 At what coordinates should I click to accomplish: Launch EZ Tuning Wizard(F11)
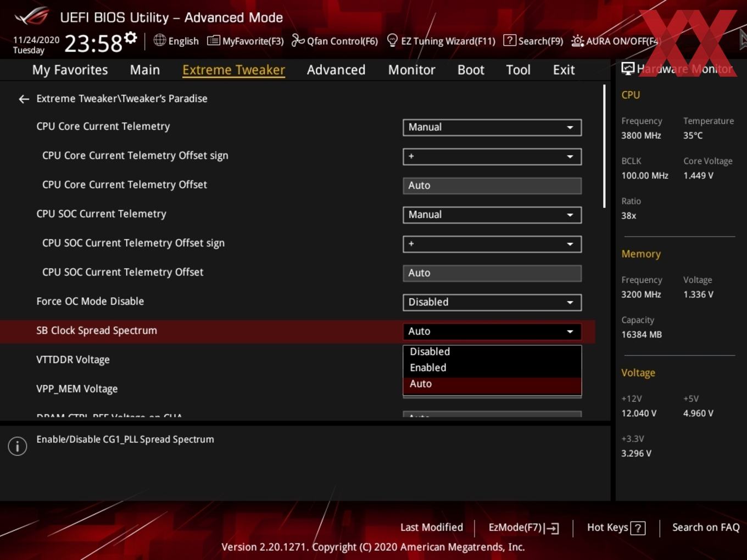pyautogui.click(x=441, y=41)
